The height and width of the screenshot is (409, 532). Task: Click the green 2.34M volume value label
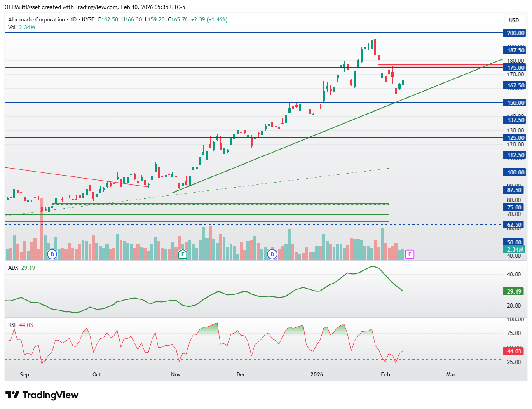(515, 249)
